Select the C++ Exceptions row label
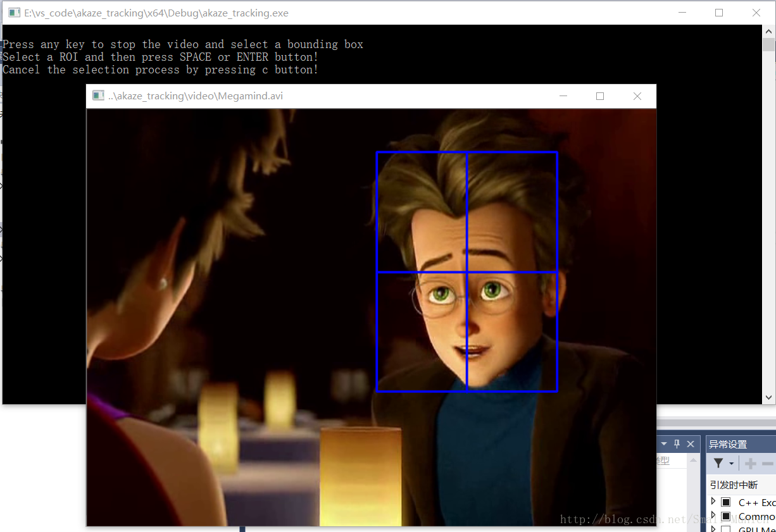This screenshot has height=532, width=776. (x=757, y=502)
